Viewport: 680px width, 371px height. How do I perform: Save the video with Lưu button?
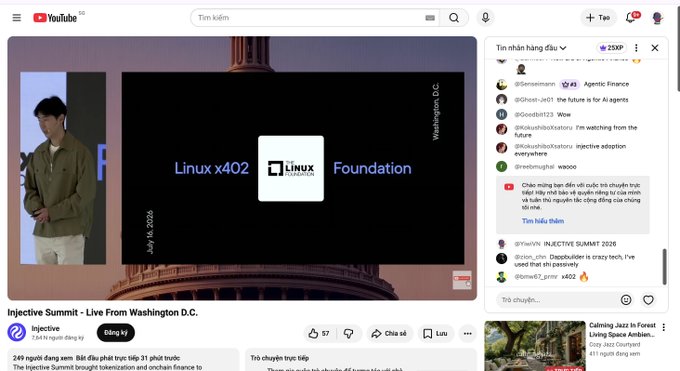point(435,333)
